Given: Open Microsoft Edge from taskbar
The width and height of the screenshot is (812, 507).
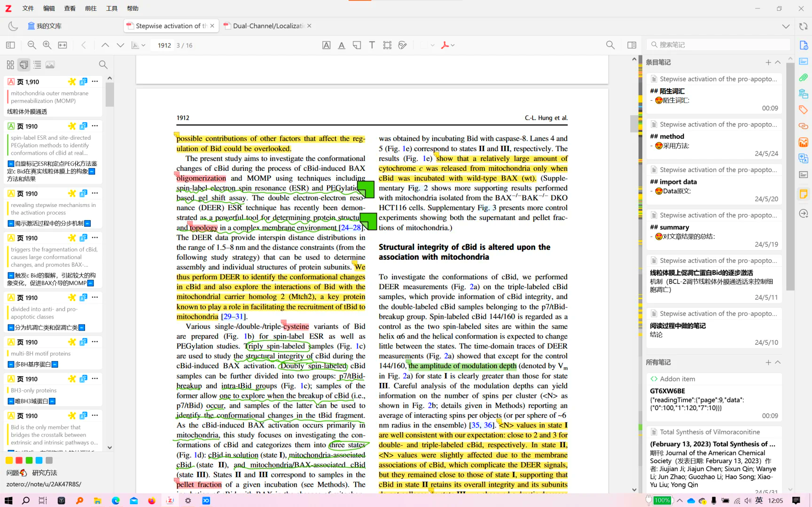Looking at the screenshot, I should point(116,500).
